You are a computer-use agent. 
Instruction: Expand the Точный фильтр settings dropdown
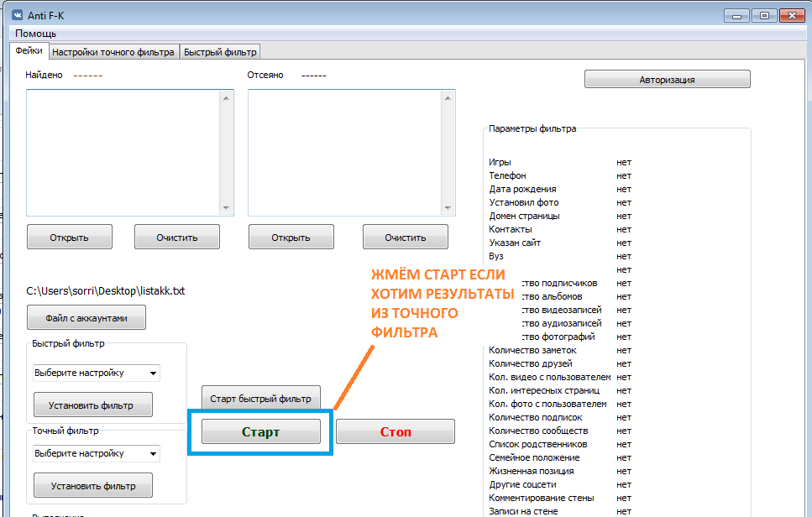[154, 454]
